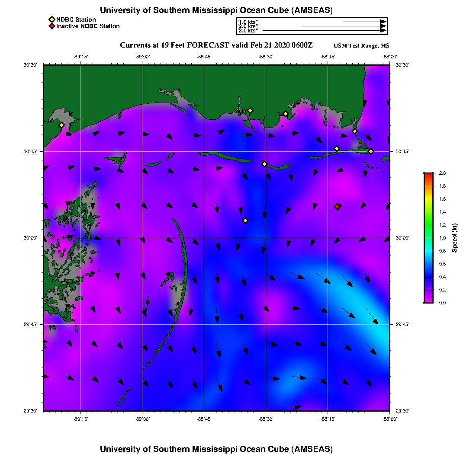Click the 'Inactive NDBC Station' legend text
The width and height of the screenshot is (476, 454).
pyautogui.click(x=88, y=26)
